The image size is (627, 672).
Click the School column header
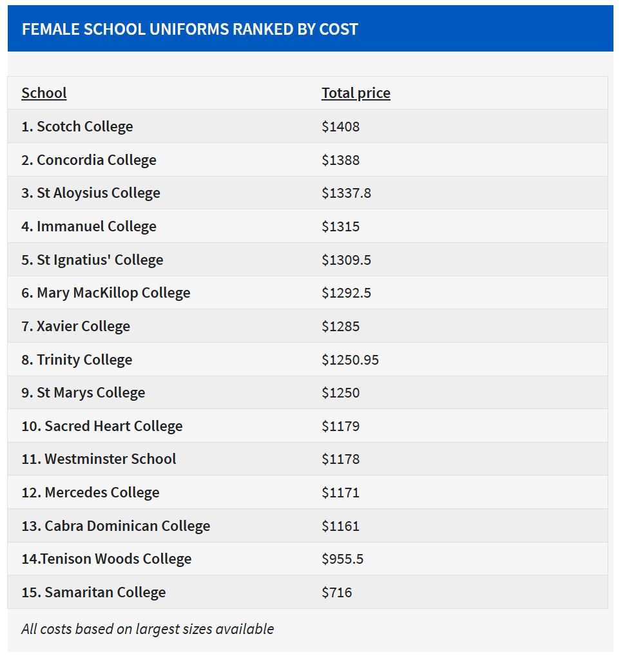pos(44,93)
